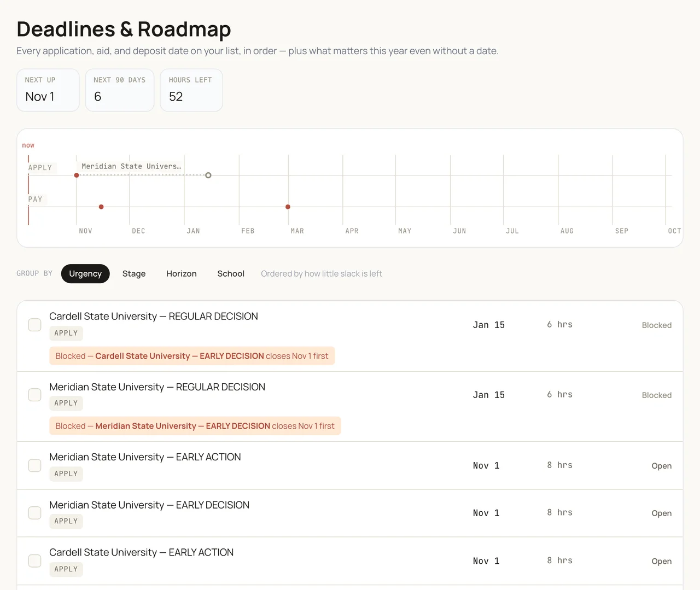The image size is (700, 590).
Task: Open Meridian EARLY DECISION link in the Blocked notice
Action: [183, 426]
